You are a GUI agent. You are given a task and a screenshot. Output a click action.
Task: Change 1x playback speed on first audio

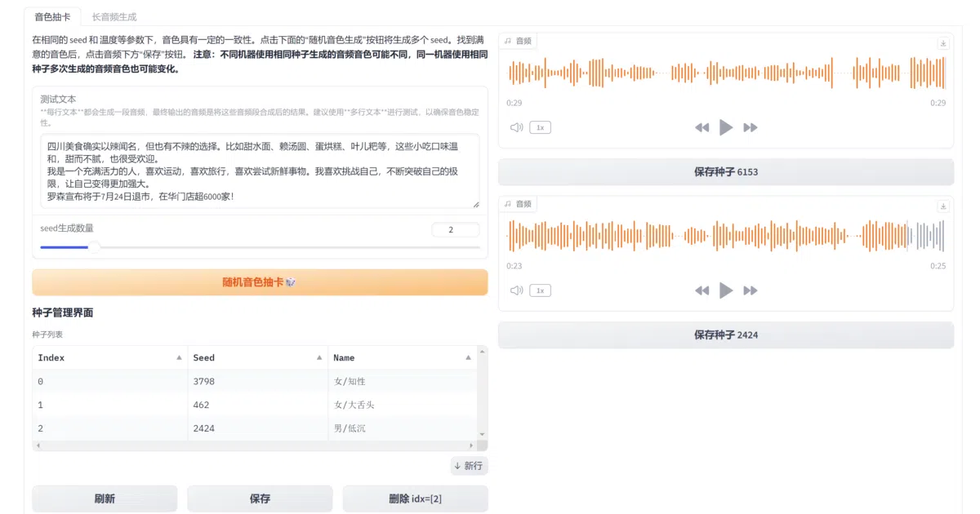(x=540, y=127)
